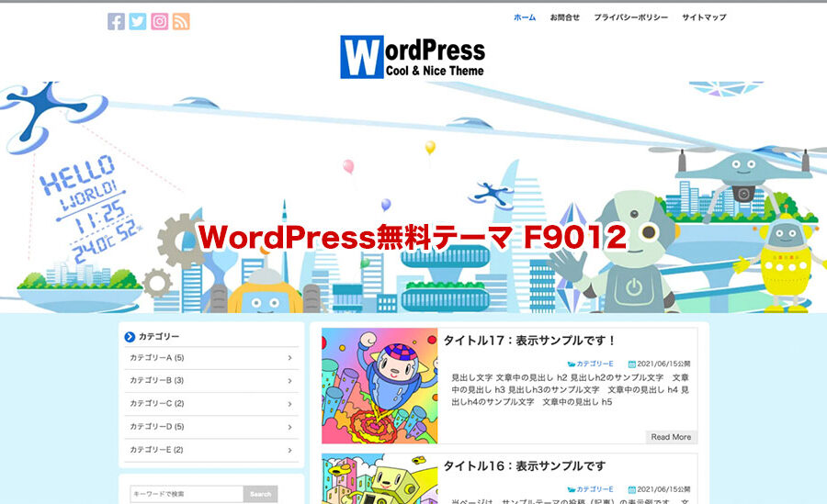The height and width of the screenshot is (504, 827).
Task: Click folder icon next to カテゴリーE on タイトル16
Action: pyautogui.click(x=572, y=489)
